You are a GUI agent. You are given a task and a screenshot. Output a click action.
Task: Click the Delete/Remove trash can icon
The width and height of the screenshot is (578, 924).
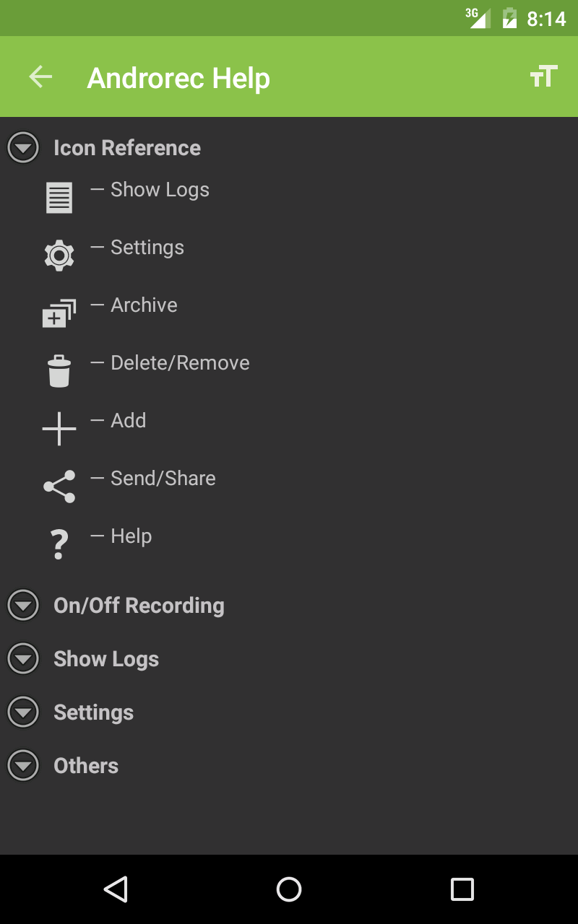tap(59, 371)
